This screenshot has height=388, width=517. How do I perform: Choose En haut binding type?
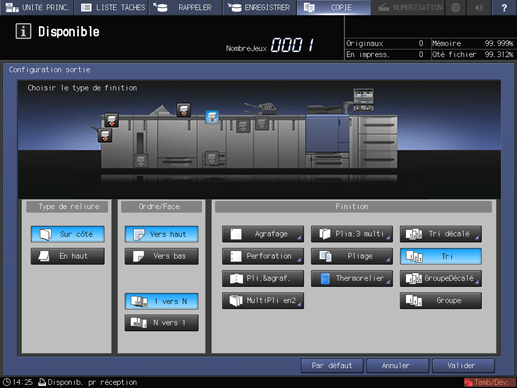(x=68, y=256)
